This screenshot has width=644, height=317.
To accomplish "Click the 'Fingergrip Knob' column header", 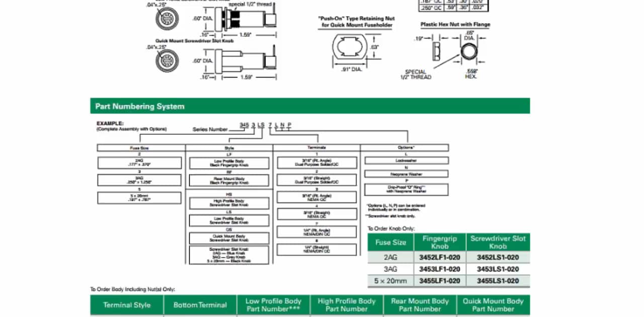I will (x=440, y=242).
